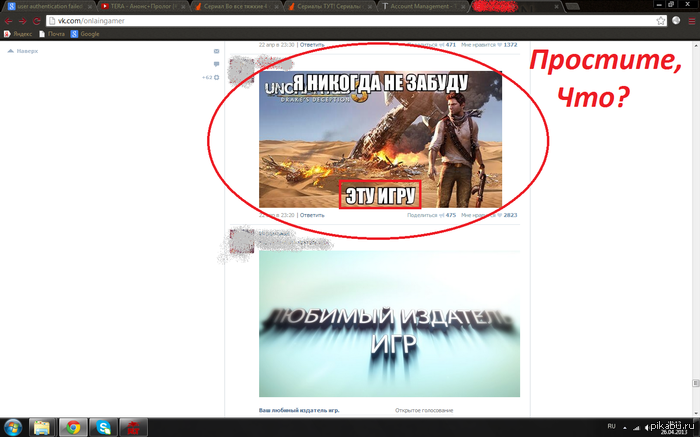Open the Uncharted meme image
The height and width of the screenshot is (437, 700).
379,138
